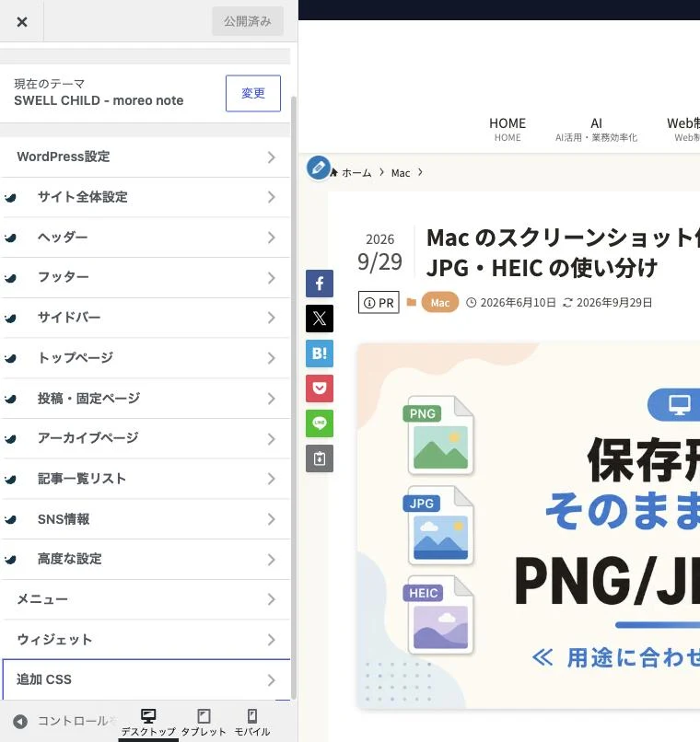
Task: Open the トップページ settings section
Action: 146,358
